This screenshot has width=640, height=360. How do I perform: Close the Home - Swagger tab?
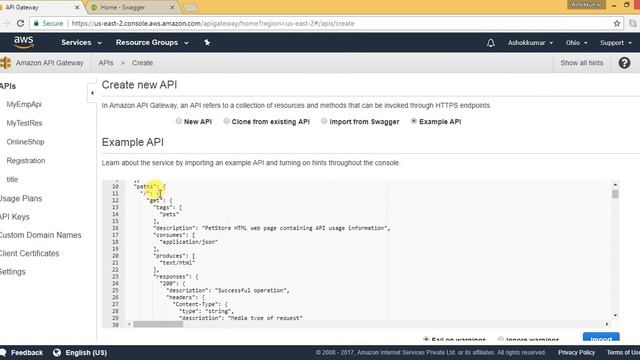[172, 7]
